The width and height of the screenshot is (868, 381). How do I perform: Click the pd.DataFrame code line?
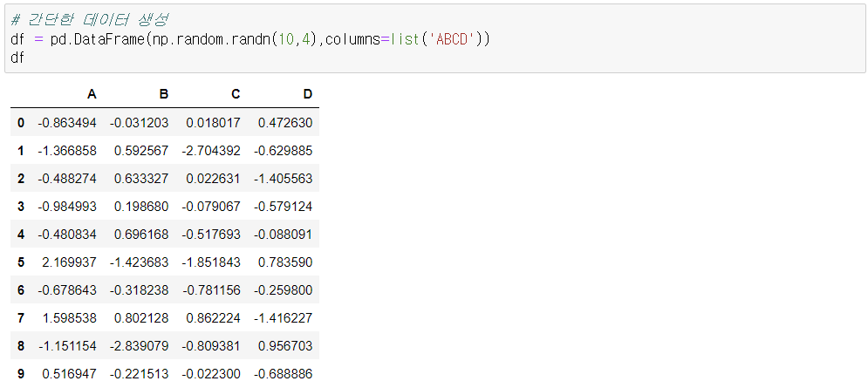pos(250,39)
